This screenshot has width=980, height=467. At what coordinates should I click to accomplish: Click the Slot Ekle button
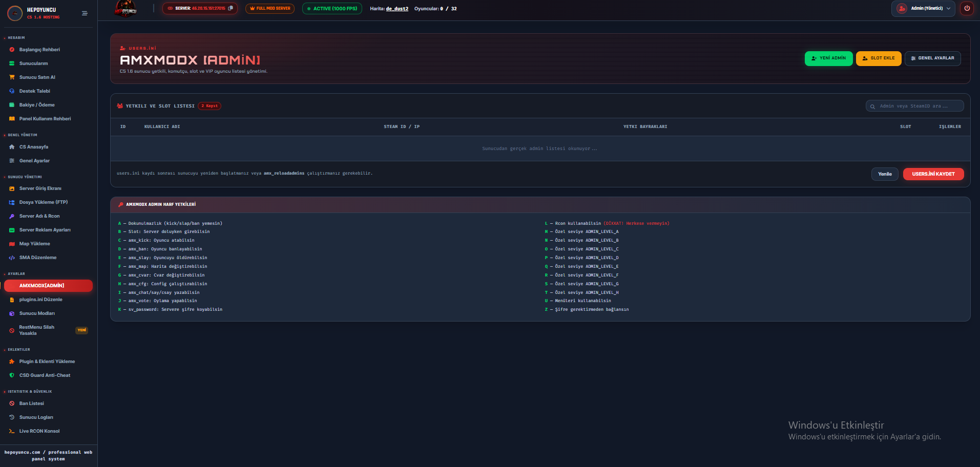pyautogui.click(x=878, y=58)
